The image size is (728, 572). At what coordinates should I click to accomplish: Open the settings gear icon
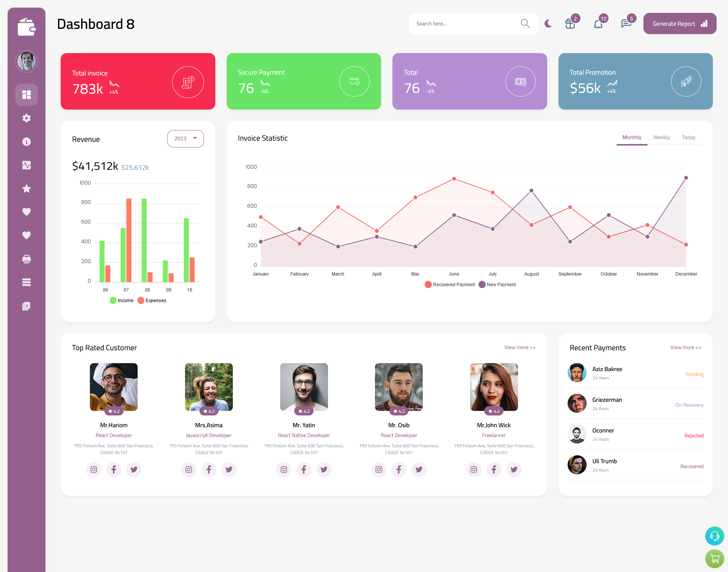point(26,118)
